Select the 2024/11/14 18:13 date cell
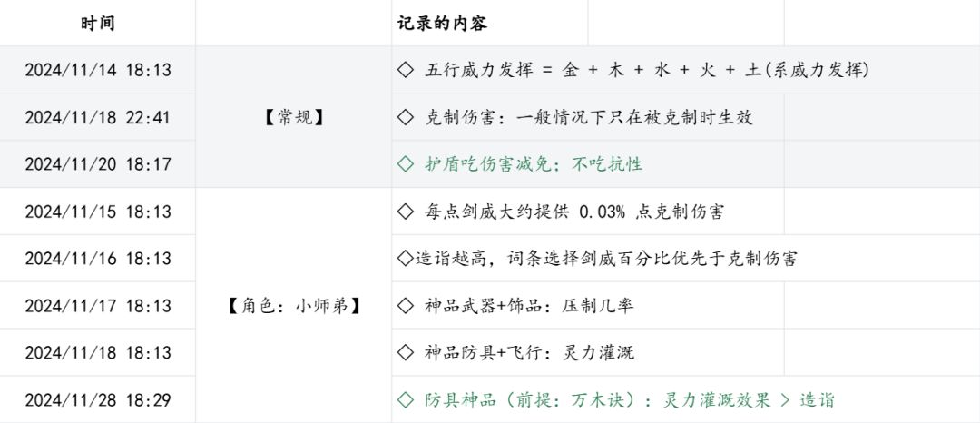Image resolution: width=980 pixels, height=423 pixels. [98, 70]
